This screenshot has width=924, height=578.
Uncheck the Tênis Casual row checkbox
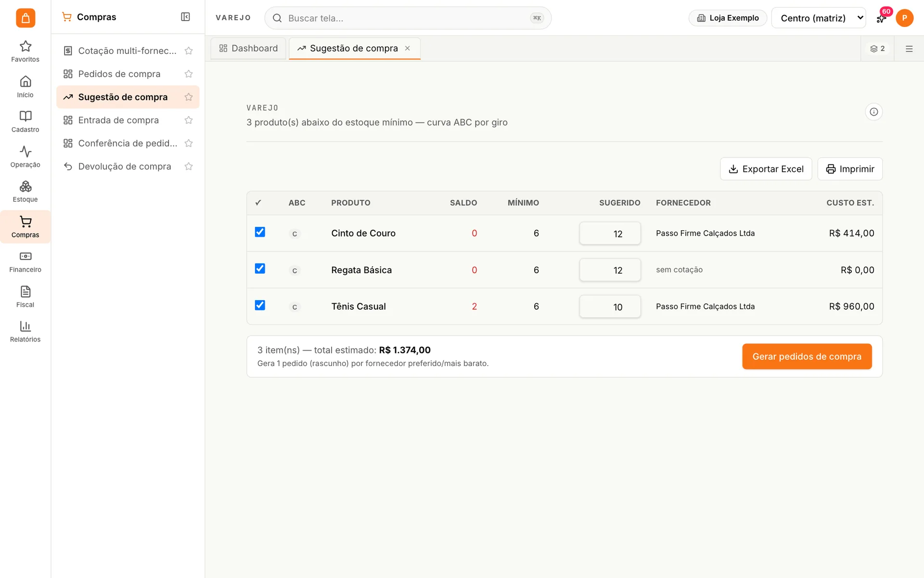(260, 305)
